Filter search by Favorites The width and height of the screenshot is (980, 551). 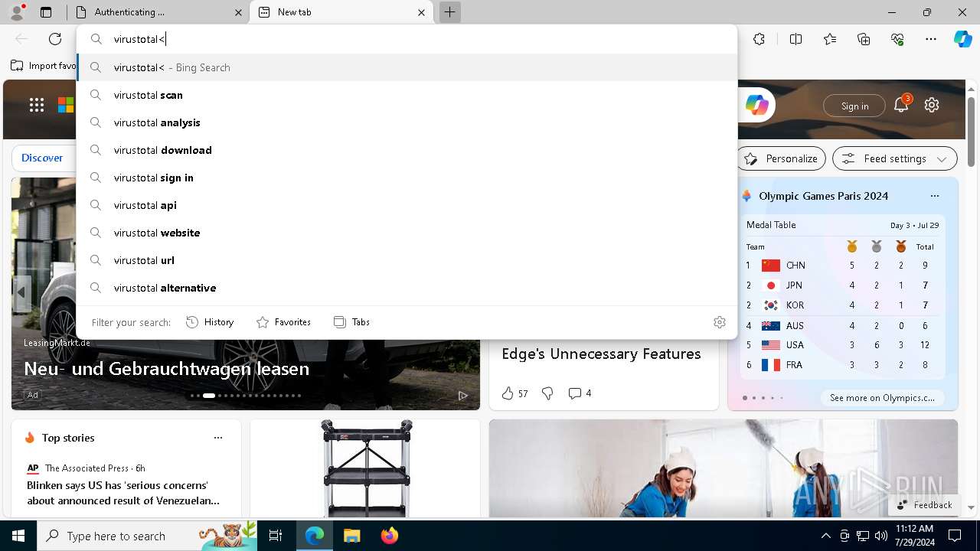[x=283, y=322]
